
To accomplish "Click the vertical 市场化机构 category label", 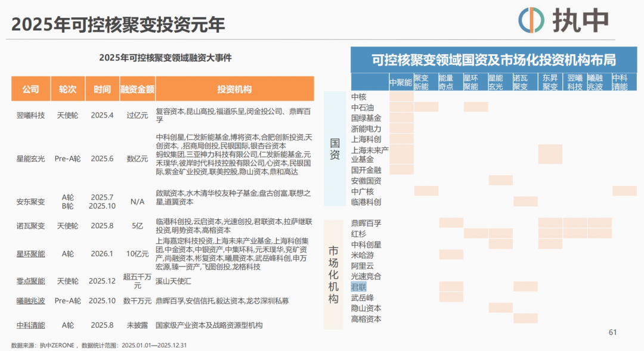I will [333, 274].
